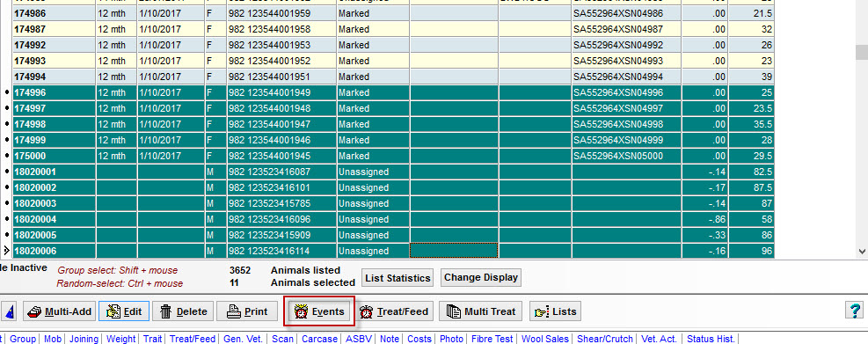This screenshot has width=868, height=344.
Task: Click tag SA552964XSN04993
Action: click(617, 61)
